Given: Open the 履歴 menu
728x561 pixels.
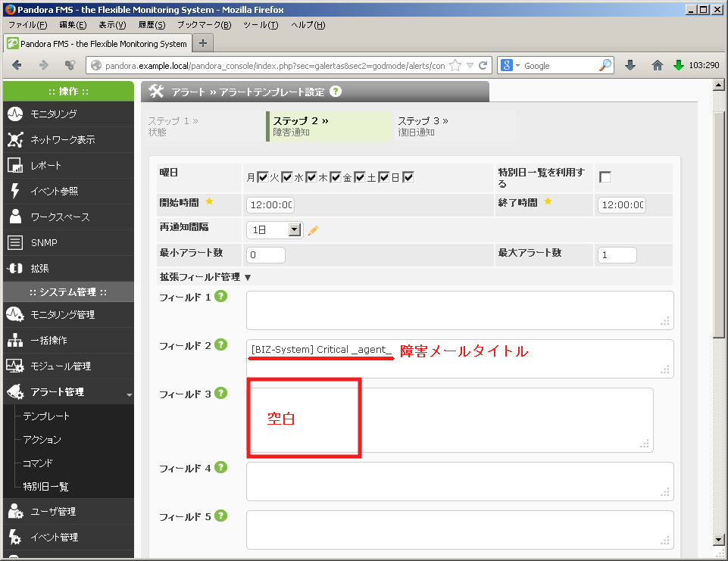Looking at the screenshot, I should coord(152,25).
